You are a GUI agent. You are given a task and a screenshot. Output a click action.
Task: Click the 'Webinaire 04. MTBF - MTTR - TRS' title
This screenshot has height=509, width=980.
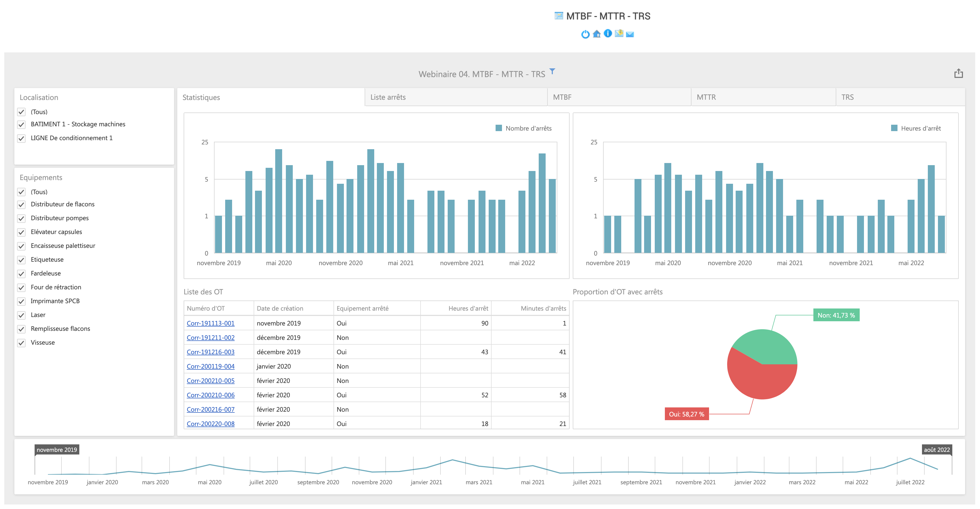coord(482,74)
